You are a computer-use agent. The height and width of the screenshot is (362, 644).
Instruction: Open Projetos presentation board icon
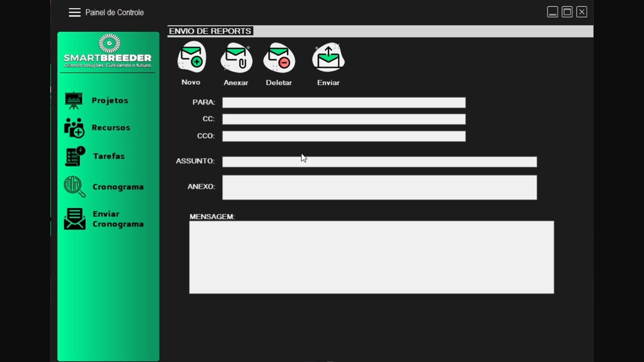[74, 101]
